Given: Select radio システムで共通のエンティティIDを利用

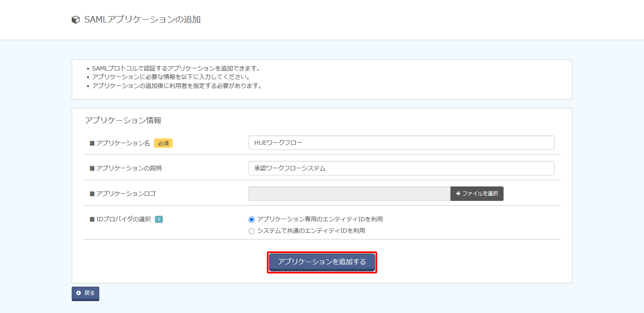Looking at the screenshot, I should tap(252, 231).
